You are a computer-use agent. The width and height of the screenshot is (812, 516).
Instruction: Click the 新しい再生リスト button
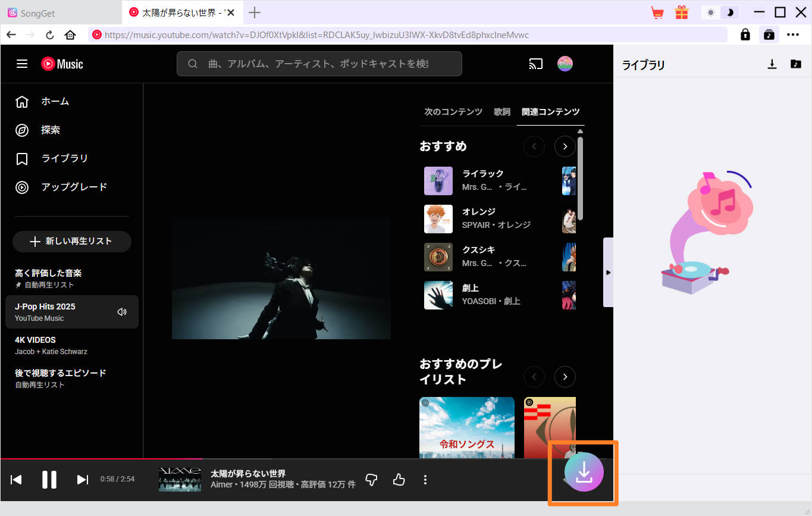point(71,241)
